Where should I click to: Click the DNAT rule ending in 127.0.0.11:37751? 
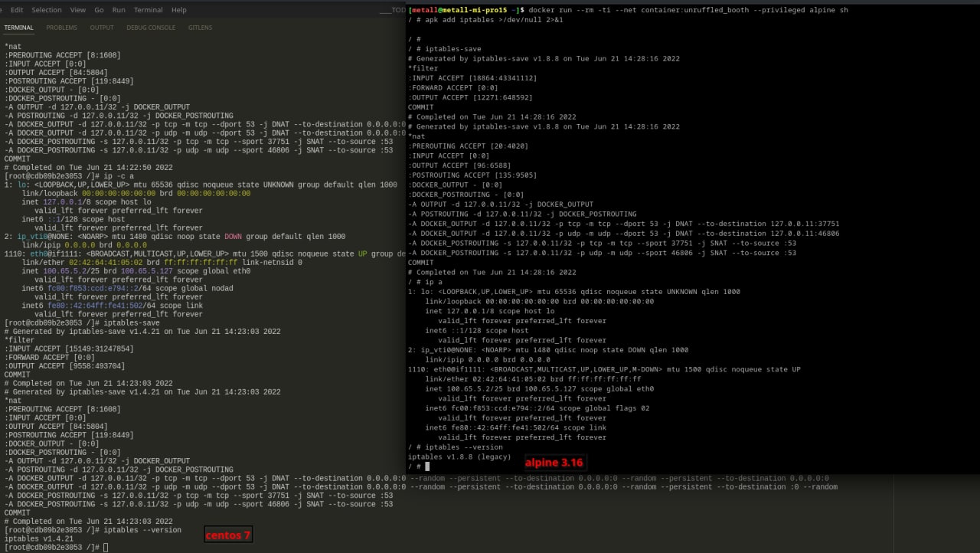(x=624, y=224)
